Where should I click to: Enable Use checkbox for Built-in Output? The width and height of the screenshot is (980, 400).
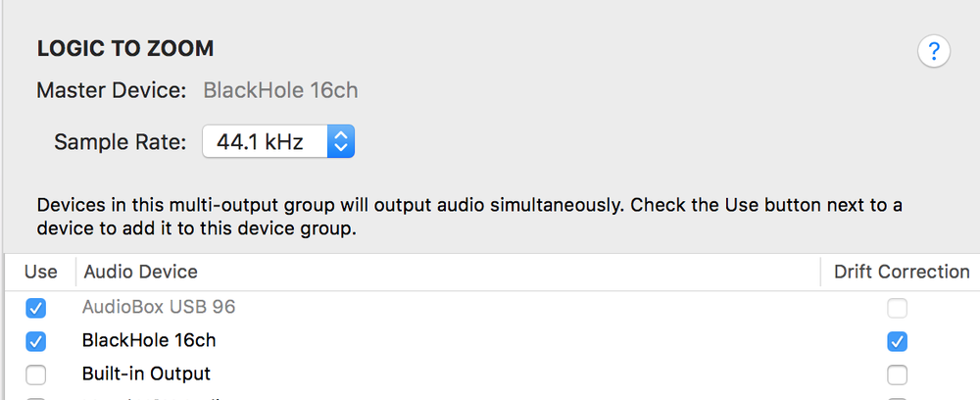click(35, 375)
